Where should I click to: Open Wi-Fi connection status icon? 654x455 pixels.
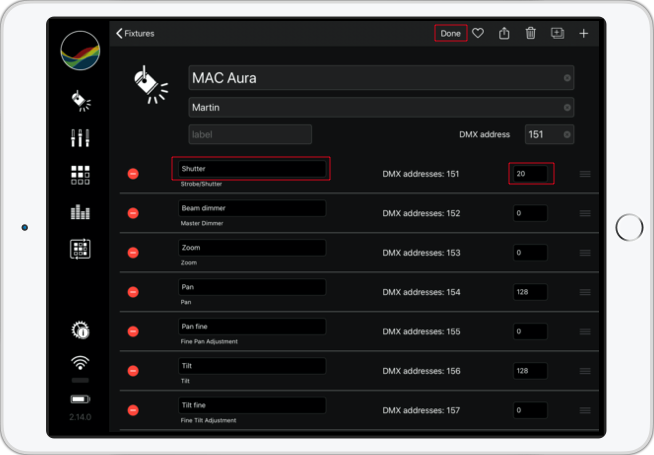(x=80, y=363)
